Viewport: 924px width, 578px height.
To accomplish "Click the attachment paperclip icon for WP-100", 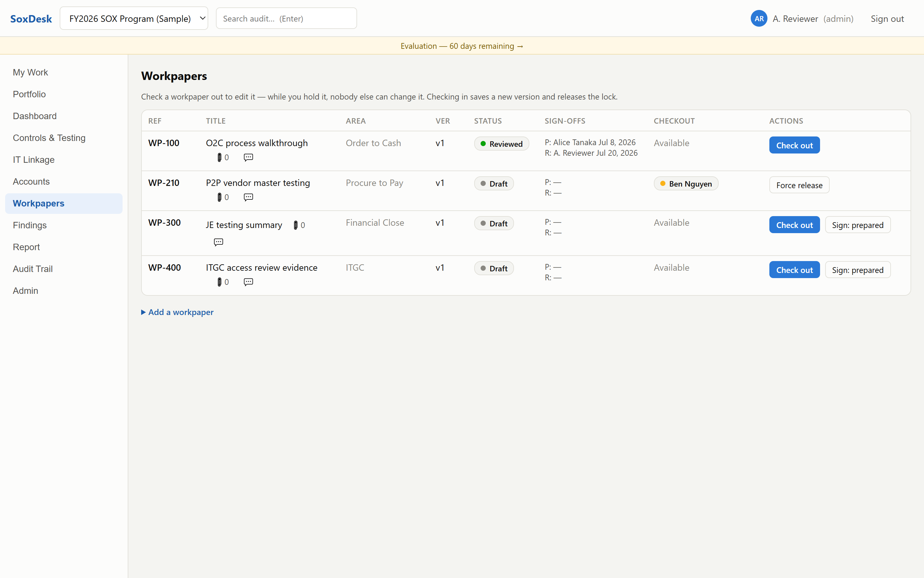I will (x=219, y=157).
